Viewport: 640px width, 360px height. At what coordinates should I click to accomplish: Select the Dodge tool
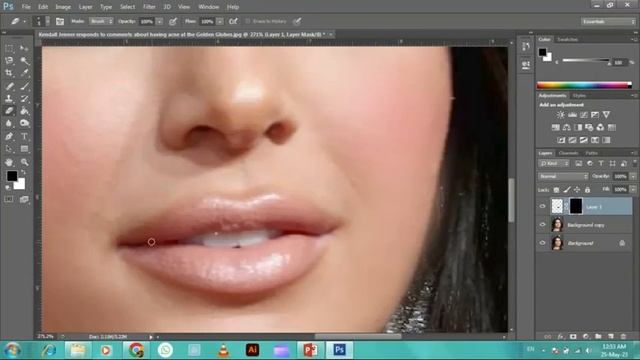[24, 123]
